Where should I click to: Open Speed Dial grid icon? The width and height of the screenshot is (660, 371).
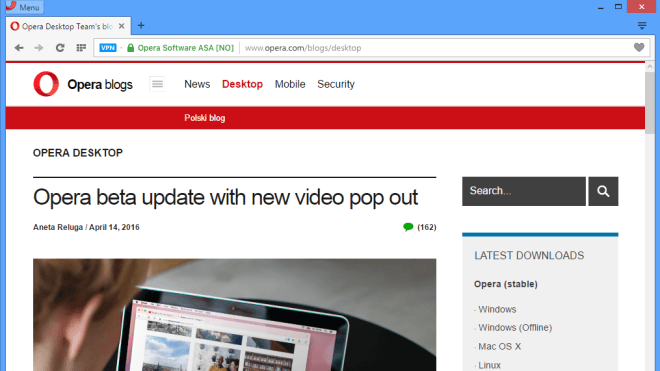point(81,48)
